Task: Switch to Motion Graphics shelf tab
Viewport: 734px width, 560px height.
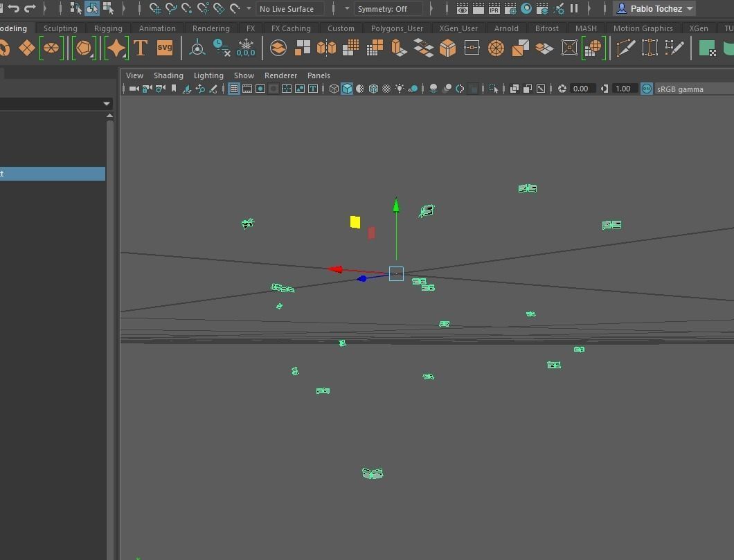Action: pos(643,28)
